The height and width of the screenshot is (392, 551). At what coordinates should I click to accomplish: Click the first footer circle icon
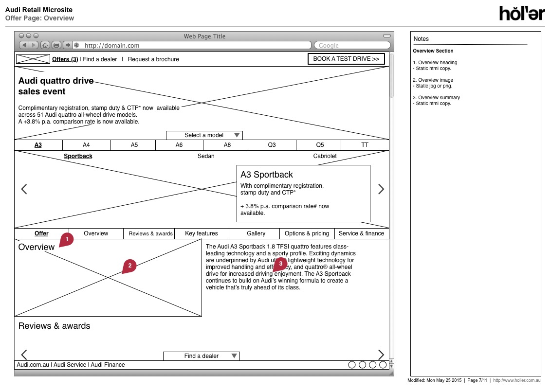tap(352, 365)
